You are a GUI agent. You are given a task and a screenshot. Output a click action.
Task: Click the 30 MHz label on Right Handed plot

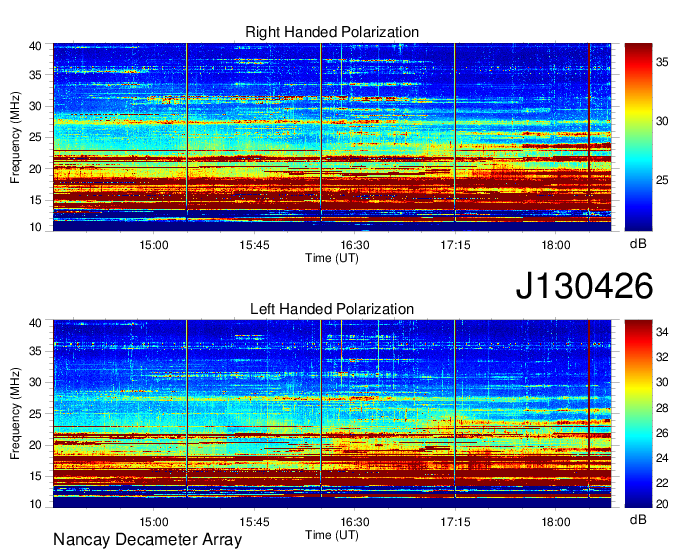pos(35,106)
